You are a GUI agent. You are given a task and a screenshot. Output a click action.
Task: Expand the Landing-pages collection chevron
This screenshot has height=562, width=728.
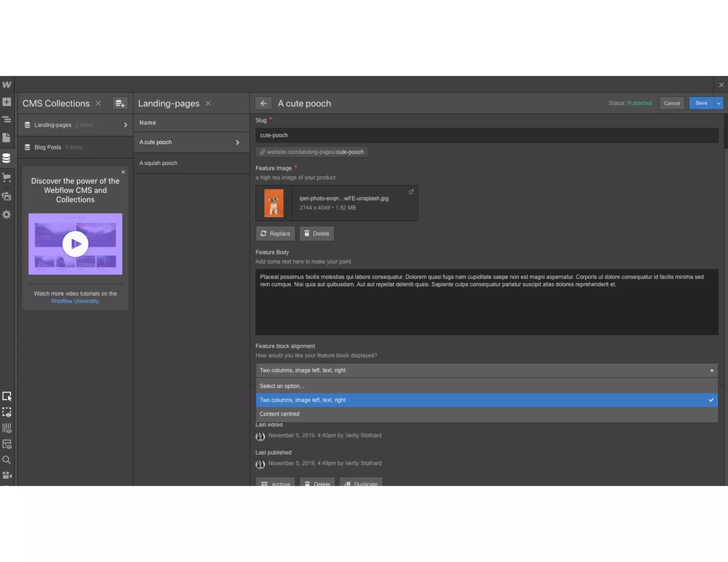click(125, 125)
